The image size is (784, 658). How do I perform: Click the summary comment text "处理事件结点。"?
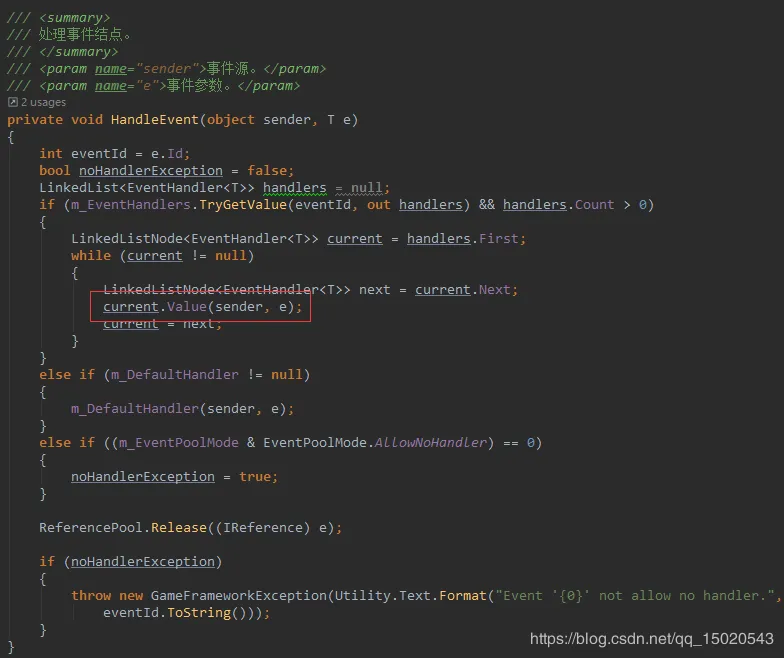pos(85,34)
